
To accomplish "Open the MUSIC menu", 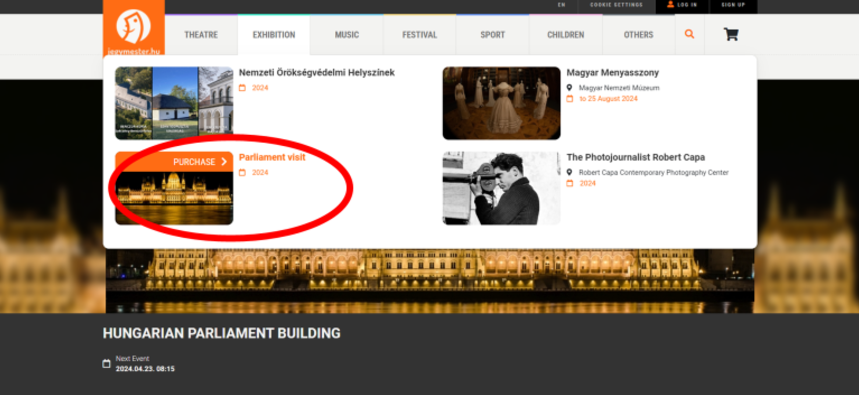I will [x=347, y=35].
